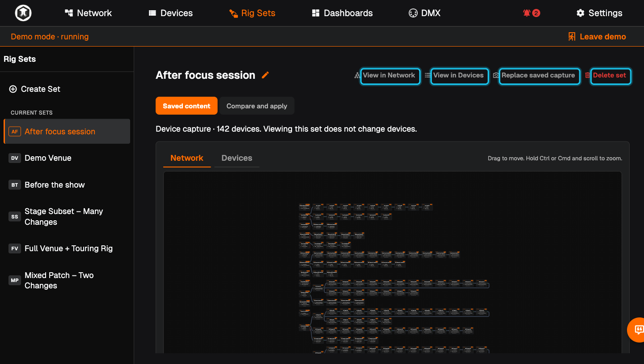Click the app logo in top-left corner

point(22,13)
